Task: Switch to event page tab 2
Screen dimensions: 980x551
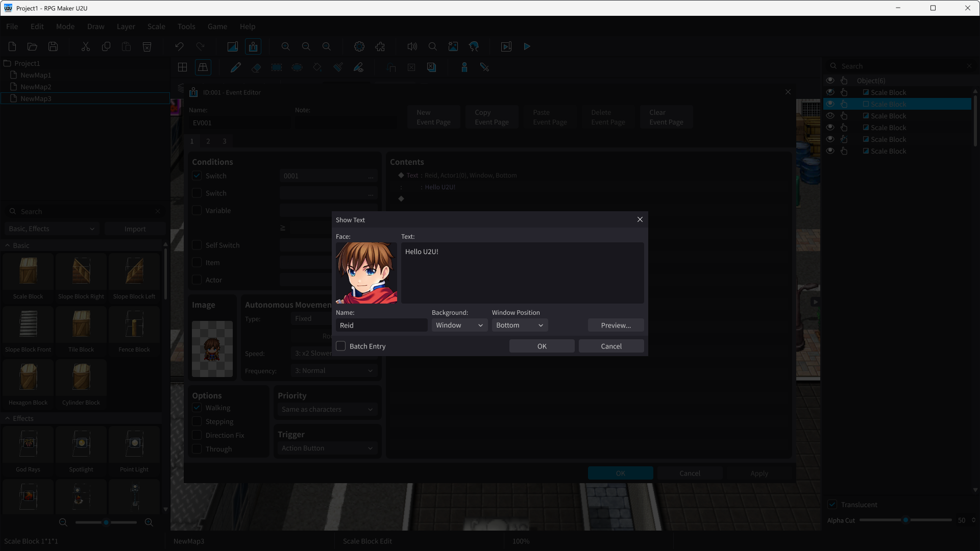Action: 208,141
